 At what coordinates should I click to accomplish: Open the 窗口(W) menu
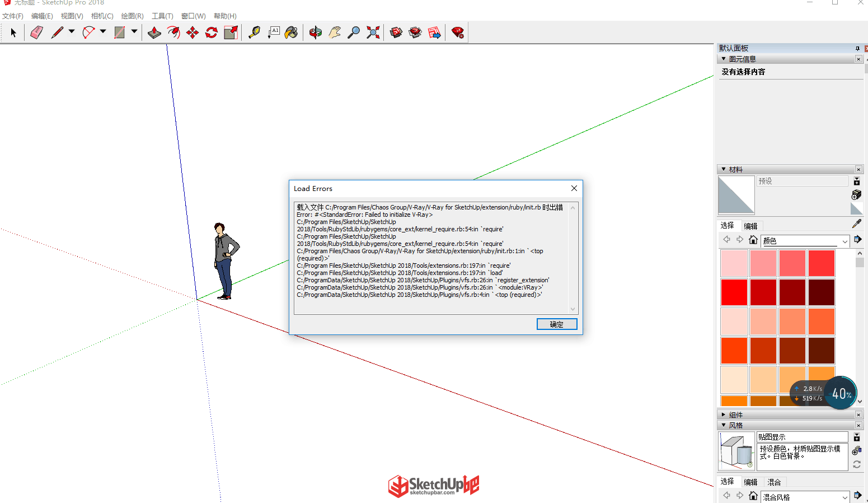194,16
